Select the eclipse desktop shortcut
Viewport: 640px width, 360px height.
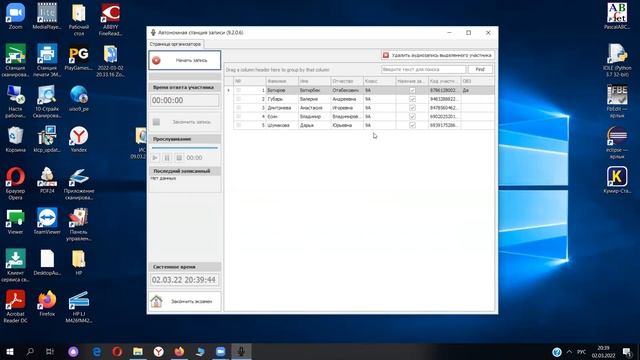617,143
